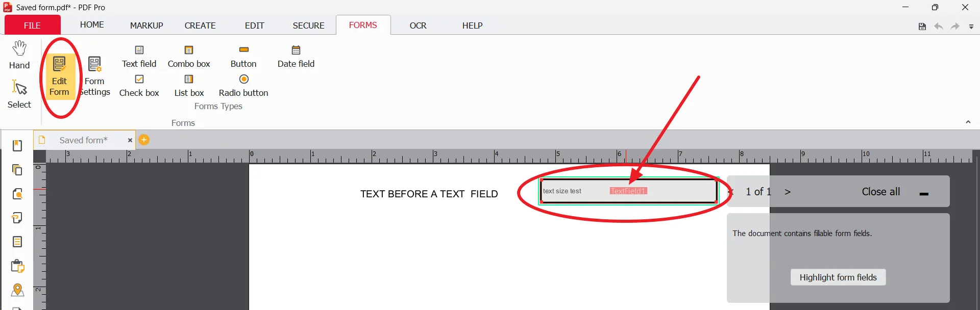Close the Saved form document tab
The width and height of the screenshot is (980, 310).
coord(130,140)
